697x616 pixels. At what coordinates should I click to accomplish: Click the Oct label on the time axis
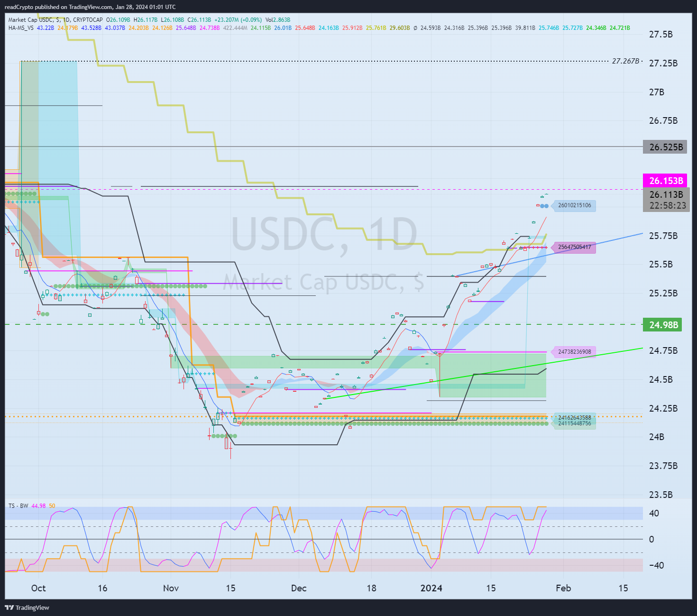tap(38, 588)
